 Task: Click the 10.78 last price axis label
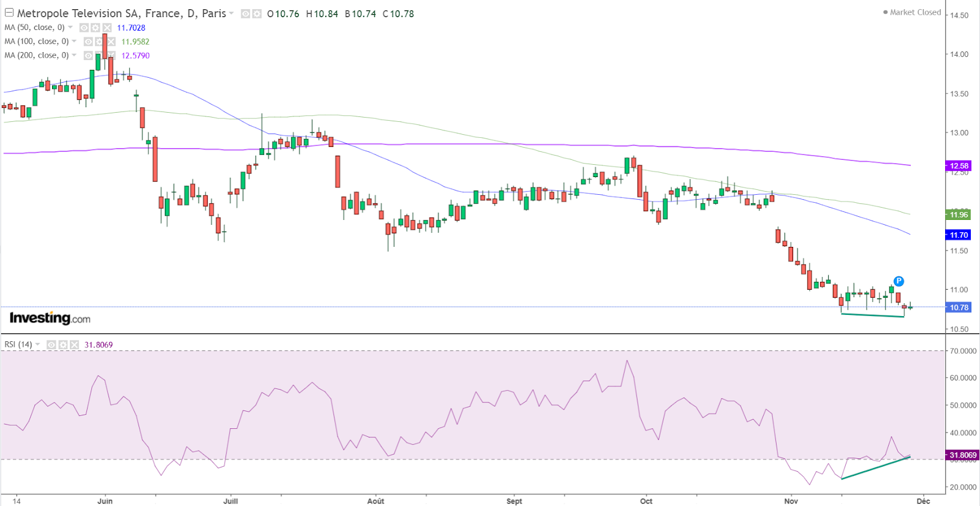click(x=959, y=308)
